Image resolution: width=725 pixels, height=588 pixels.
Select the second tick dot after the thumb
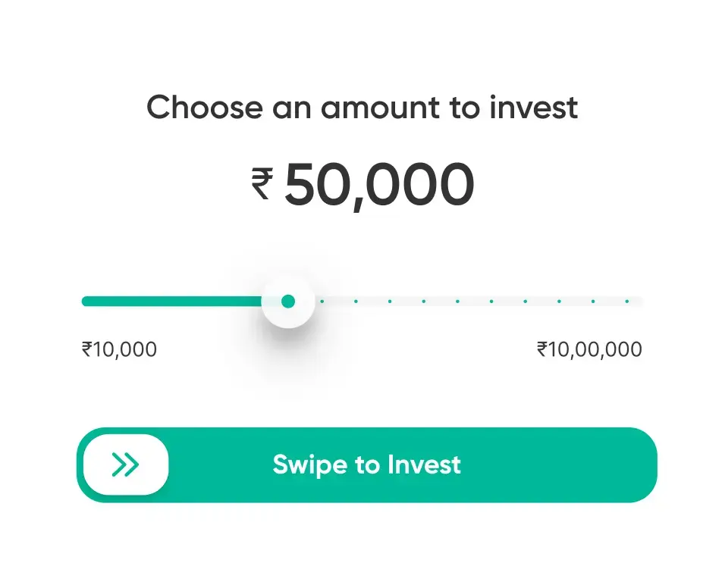click(x=356, y=301)
